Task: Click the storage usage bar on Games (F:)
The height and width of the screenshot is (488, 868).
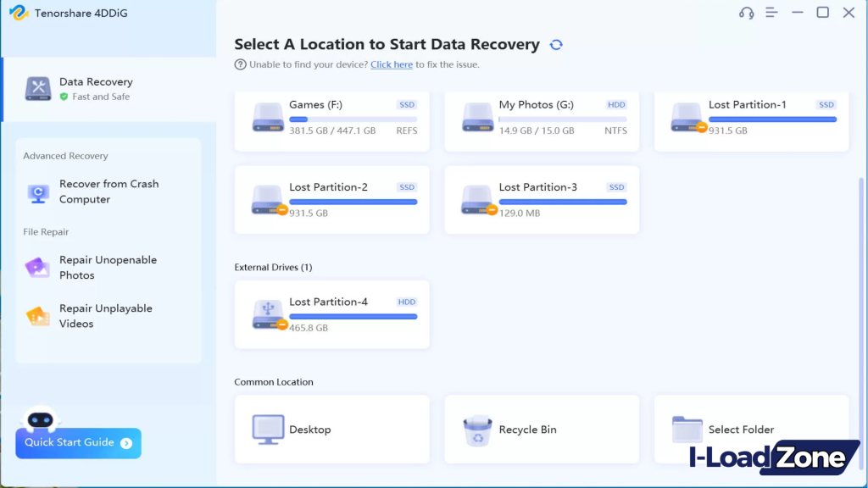Action: click(352, 121)
